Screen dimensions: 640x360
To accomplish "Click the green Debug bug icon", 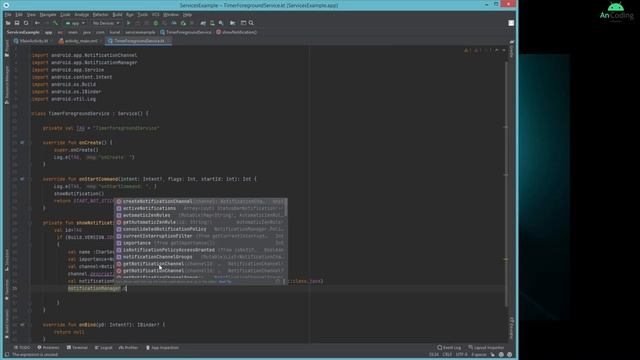I will point(156,23).
